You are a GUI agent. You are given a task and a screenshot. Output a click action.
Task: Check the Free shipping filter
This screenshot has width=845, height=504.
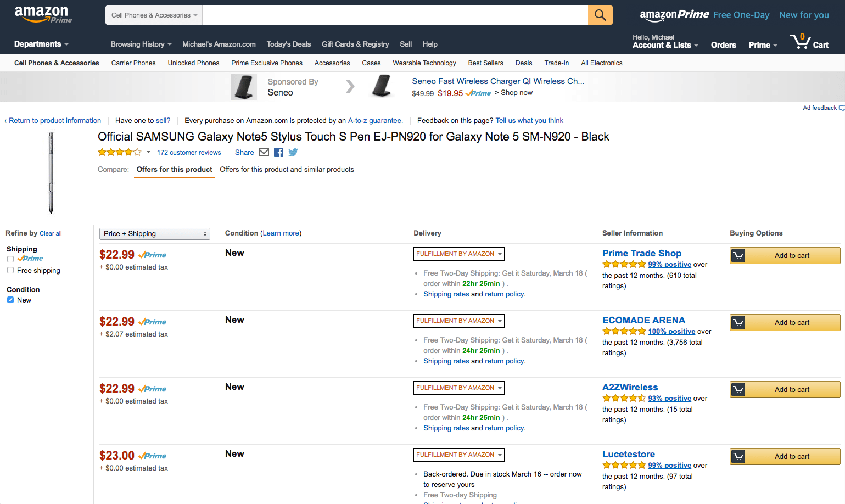pos(10,270)
